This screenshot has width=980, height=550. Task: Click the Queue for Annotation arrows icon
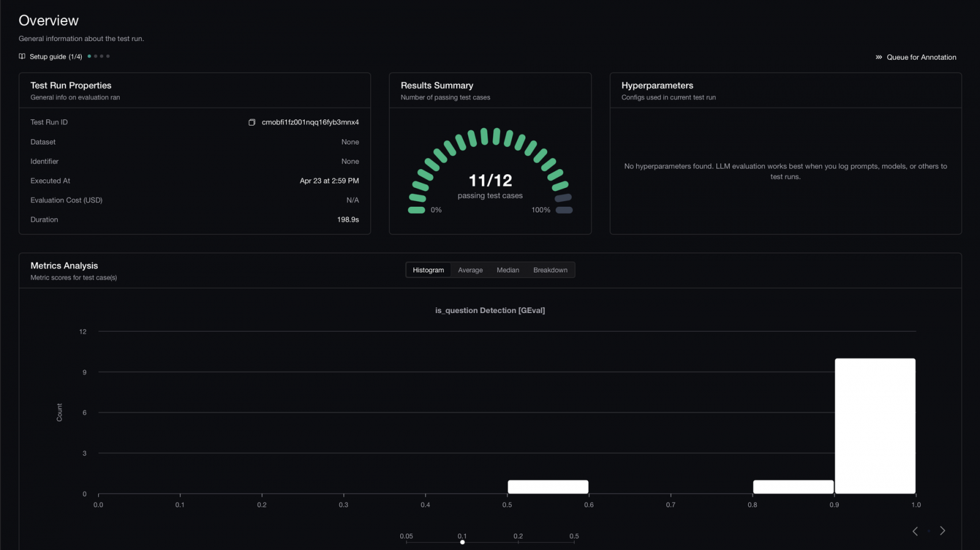click(879, 57)
